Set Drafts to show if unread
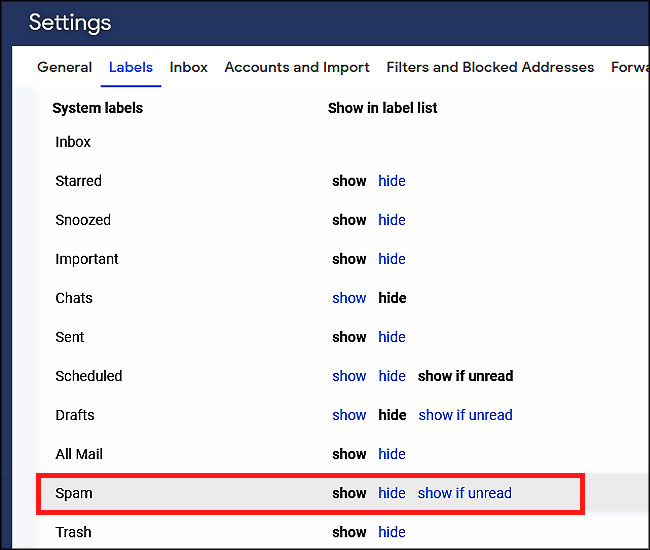650x550 pixels. pos(466,415)
